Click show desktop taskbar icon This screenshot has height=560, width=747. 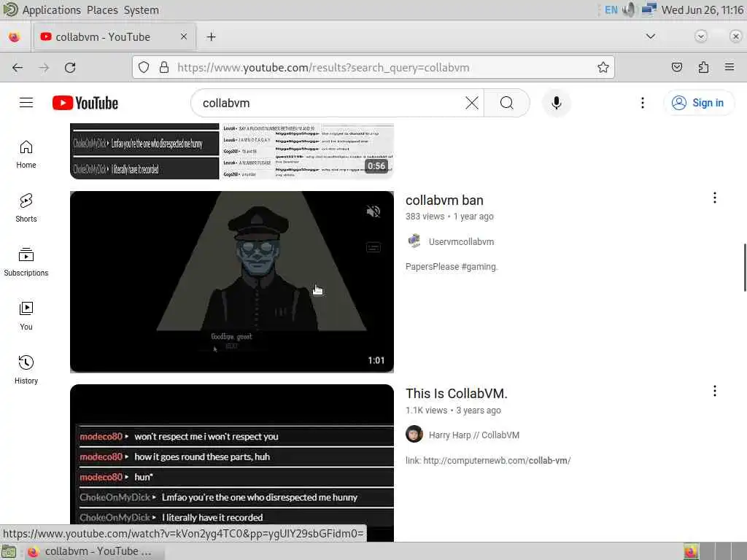point(9,551)
